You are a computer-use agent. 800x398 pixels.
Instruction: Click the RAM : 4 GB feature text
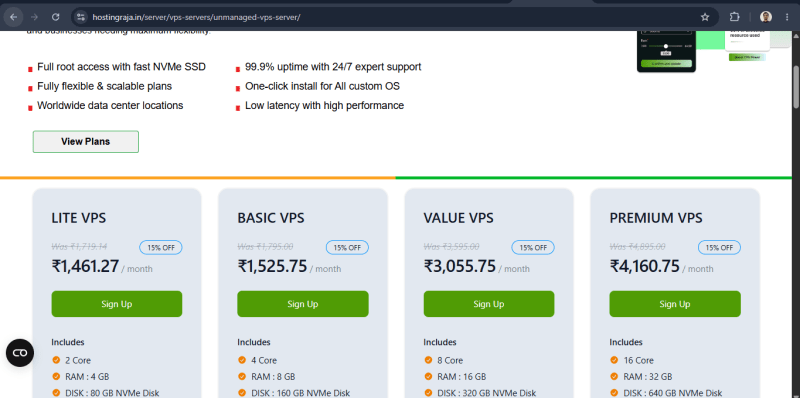(87, 377)
